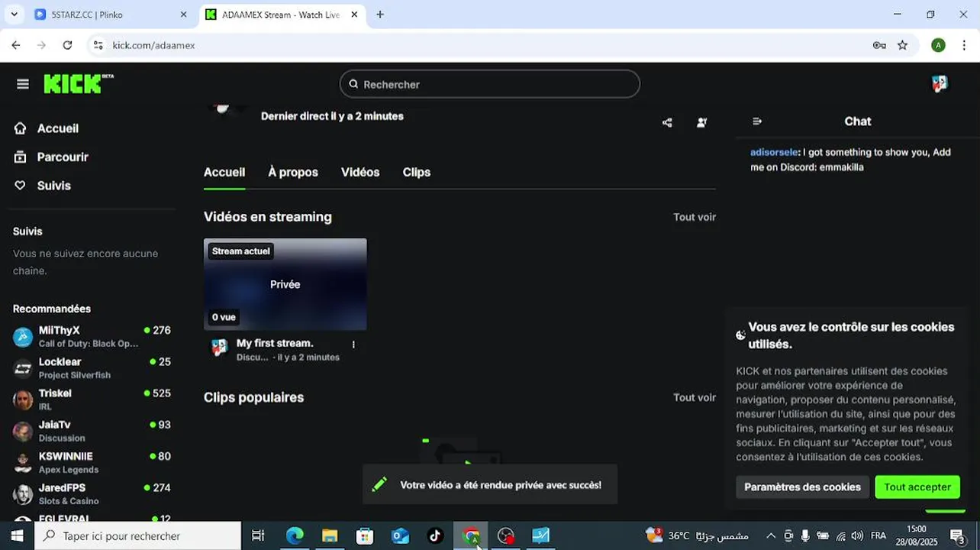Open JaiaTv recommended channel
This screenshot has width=980, height=550.
point(92,431)
